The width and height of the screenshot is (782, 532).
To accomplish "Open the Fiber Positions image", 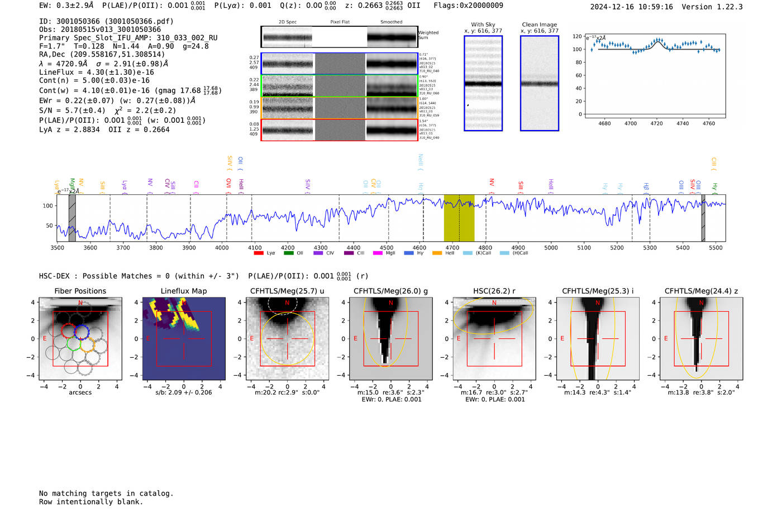I will pos(80,339).
